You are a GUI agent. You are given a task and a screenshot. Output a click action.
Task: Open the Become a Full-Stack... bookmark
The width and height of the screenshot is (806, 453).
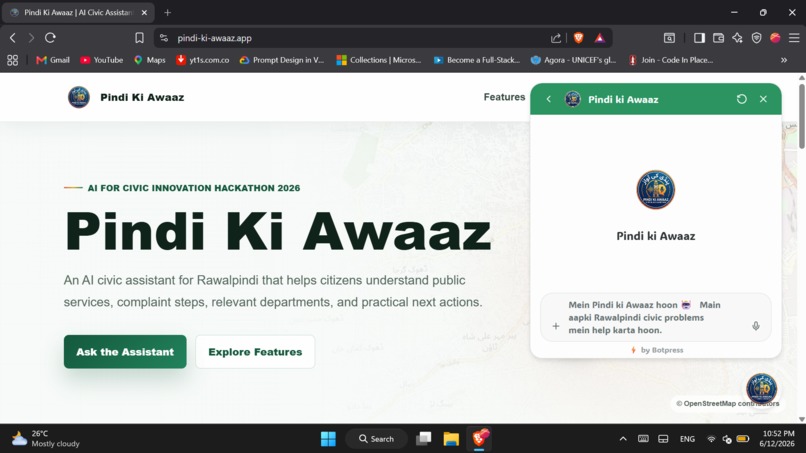[477, 60]
